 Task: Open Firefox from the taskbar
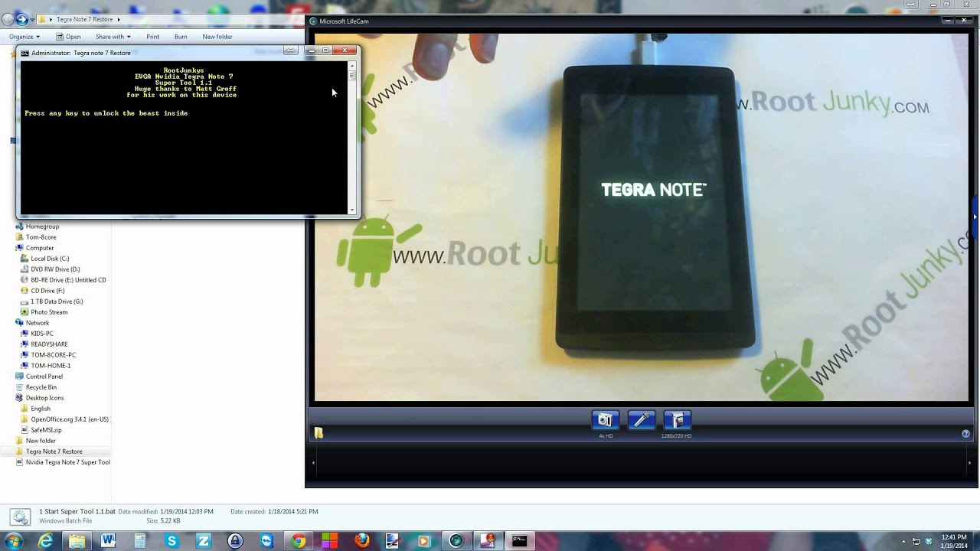361,541
